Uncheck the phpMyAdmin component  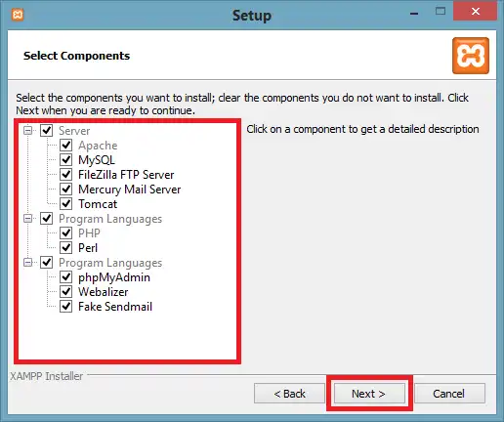click(66, 277)
